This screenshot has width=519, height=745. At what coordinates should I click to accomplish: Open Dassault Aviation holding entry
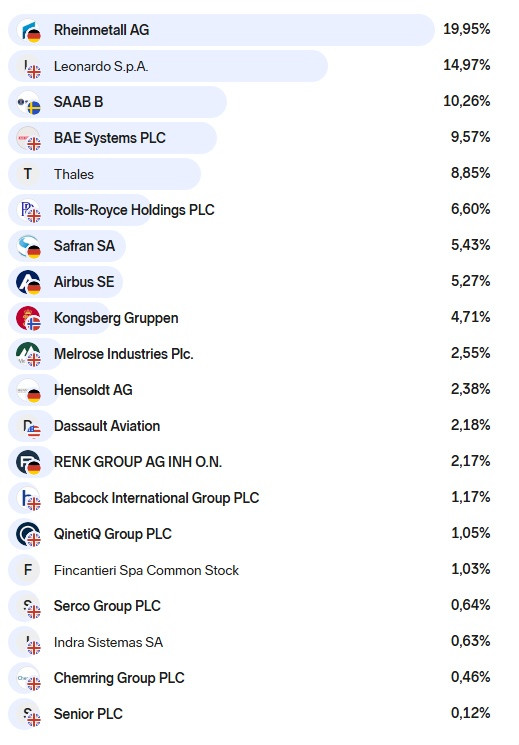point(249,426)
